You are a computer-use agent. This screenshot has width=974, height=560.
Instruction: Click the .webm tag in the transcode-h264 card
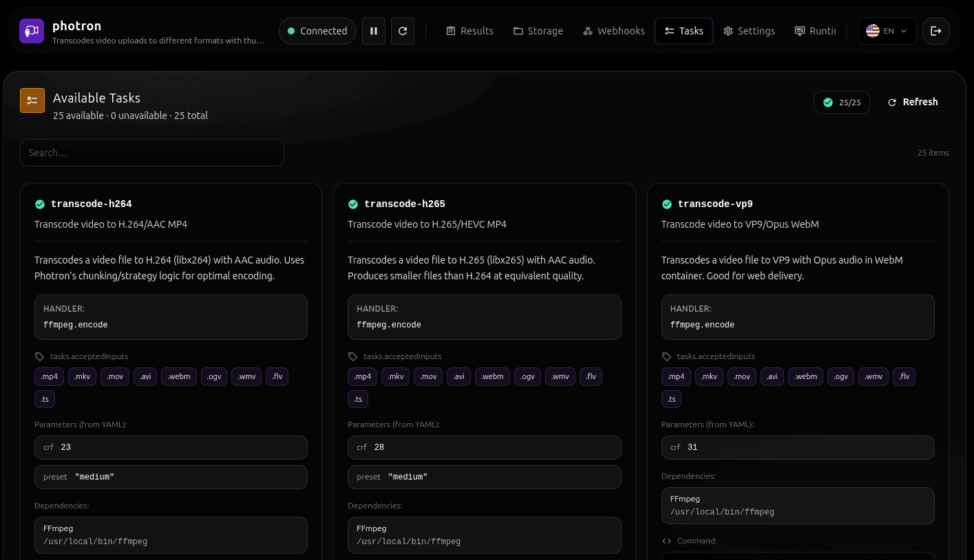179,376
